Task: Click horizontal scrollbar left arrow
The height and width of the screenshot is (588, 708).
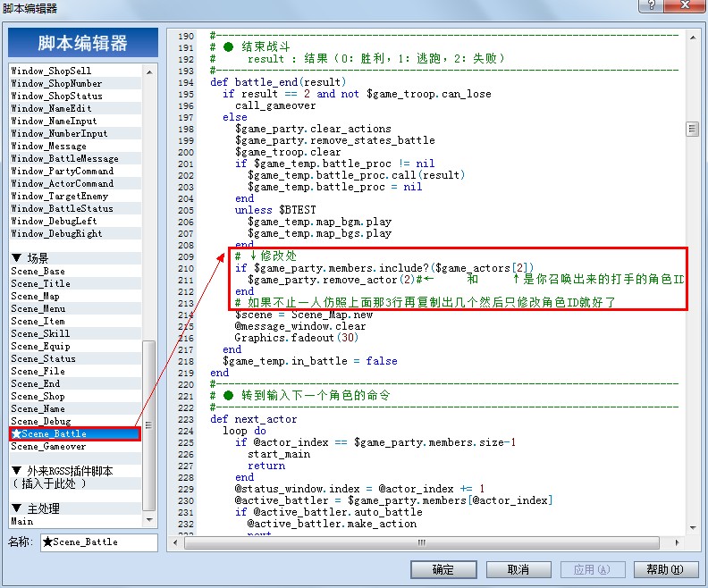Action: [x=175, y=542]
